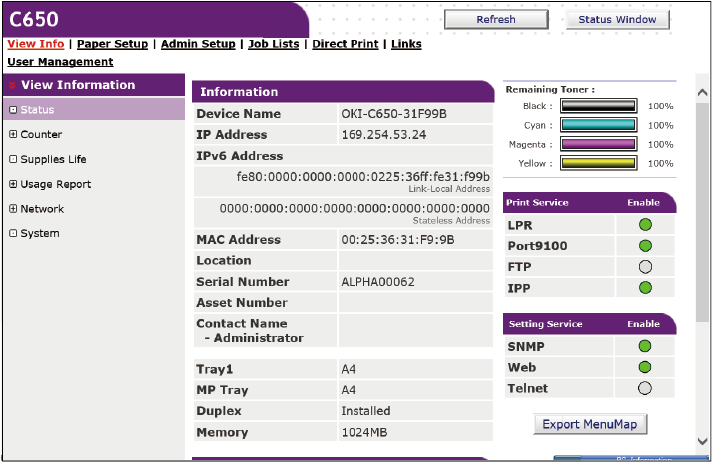This screenshot has height=462, width=712.
Task: Expand the Network menu node
Action: tap(13, 209)
